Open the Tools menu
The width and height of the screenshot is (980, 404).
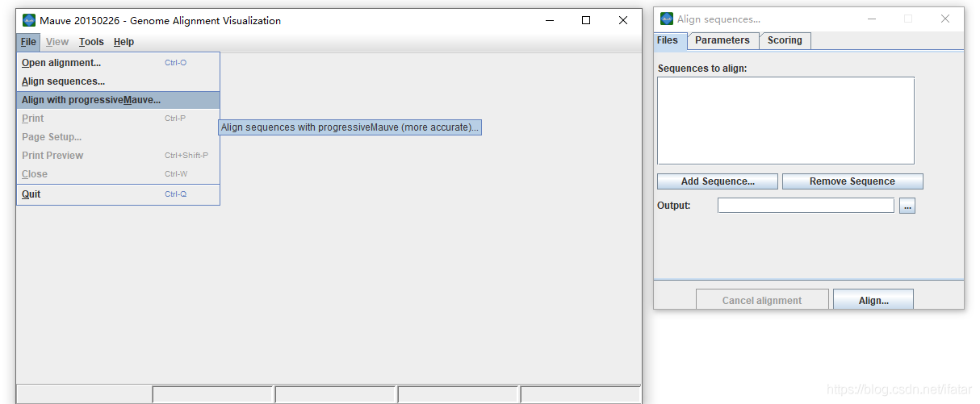coord(91,42)
